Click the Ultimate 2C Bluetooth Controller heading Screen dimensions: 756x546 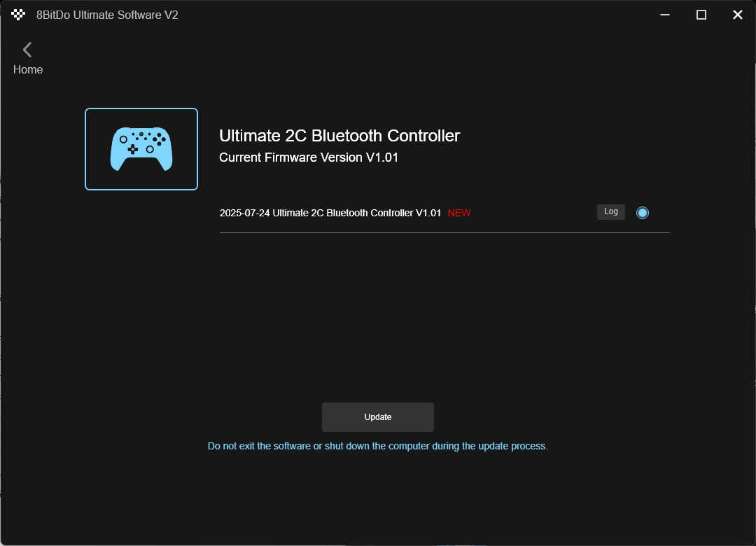click(x=339, y=136)
